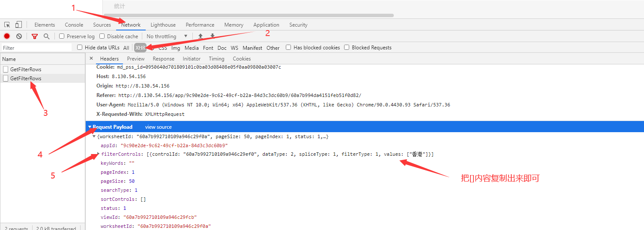Click the viewId value in payload
Image resolution: width=644 pixels, height=230 pixels.
[x=160, y=217]
